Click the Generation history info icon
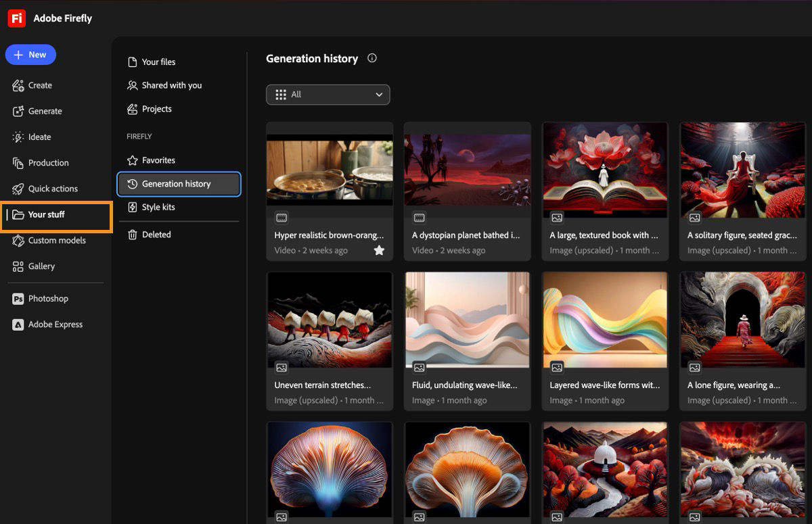 click(x=371, y=58)
